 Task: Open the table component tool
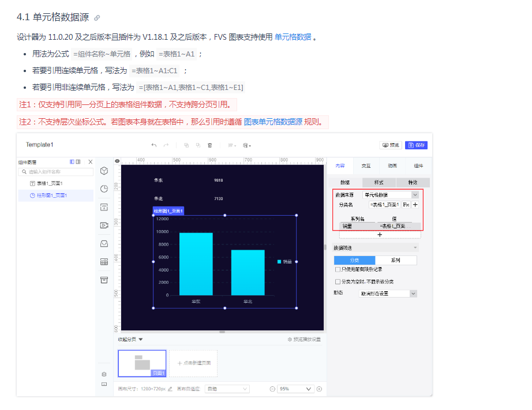pyautogui.click(x=104, y=262)
